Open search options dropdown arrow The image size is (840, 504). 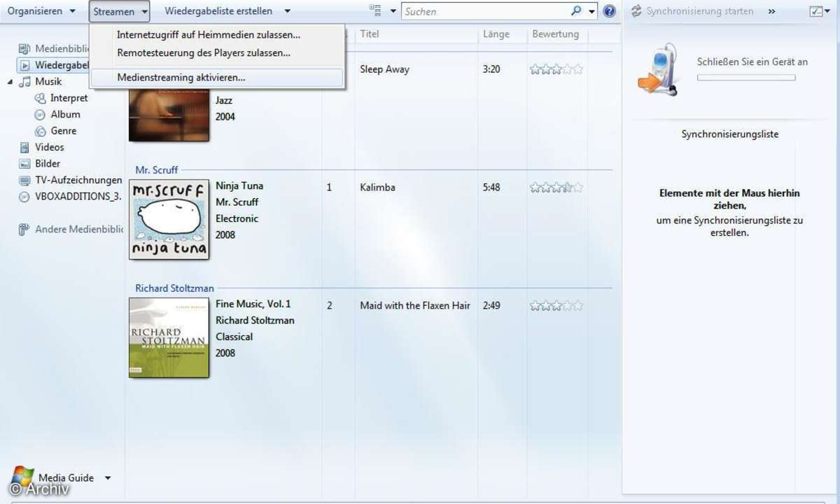(x=592, y=11)
